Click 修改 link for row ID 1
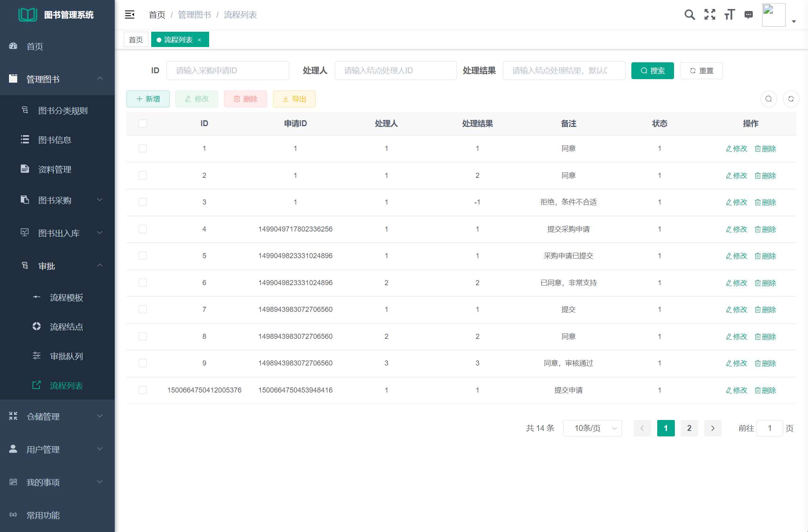 coord(736,148)
